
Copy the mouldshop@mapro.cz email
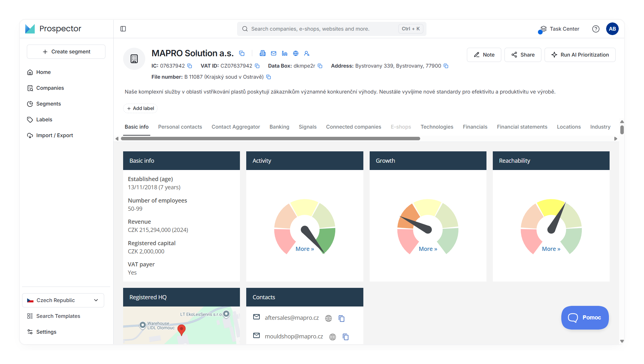click(346, 337)
